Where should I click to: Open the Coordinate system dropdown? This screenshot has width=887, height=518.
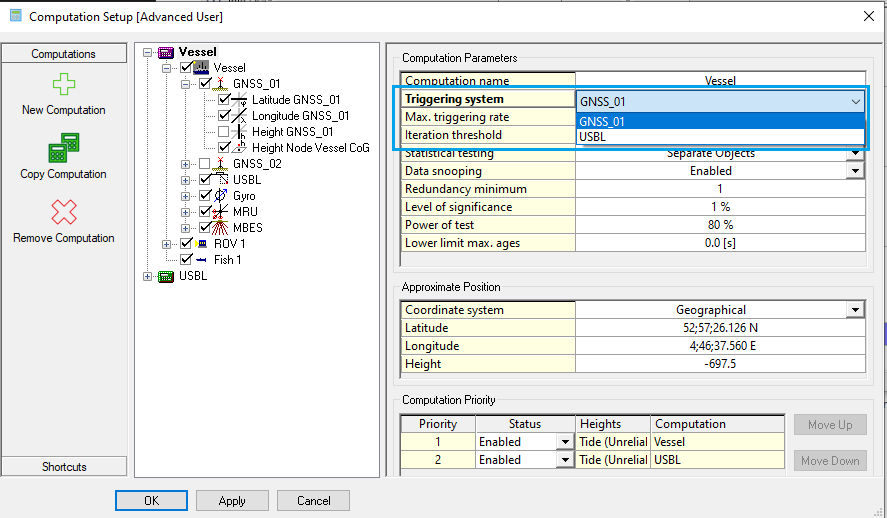coord(855,310)
